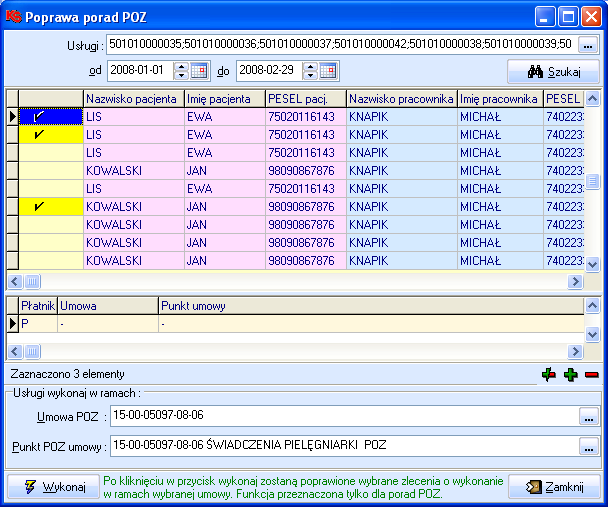Open Umowa POZ ellipsis lookup button
608x507 pixels.
(x=589, y=416)
